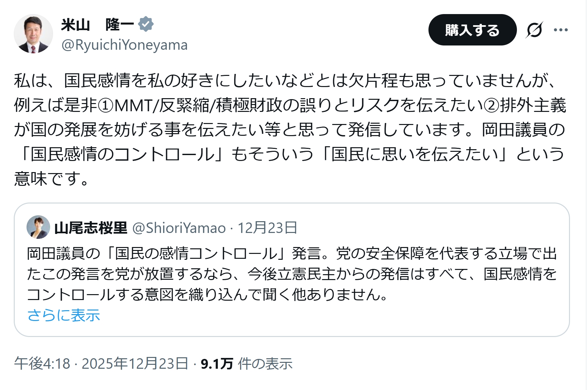The image size is (588, 390).
Task: View the 9.1万 view count
Action: (x=217, y=363)
